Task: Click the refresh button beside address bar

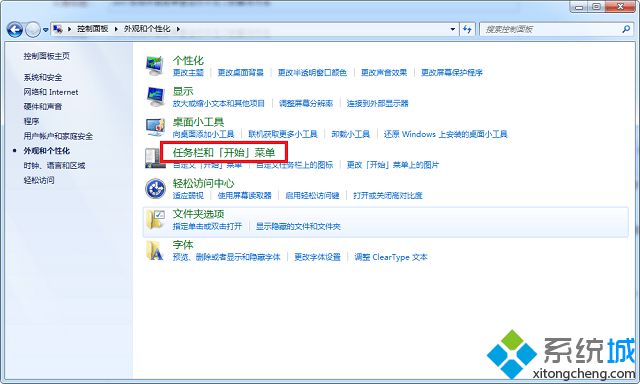Action: (x=467, y=29)
